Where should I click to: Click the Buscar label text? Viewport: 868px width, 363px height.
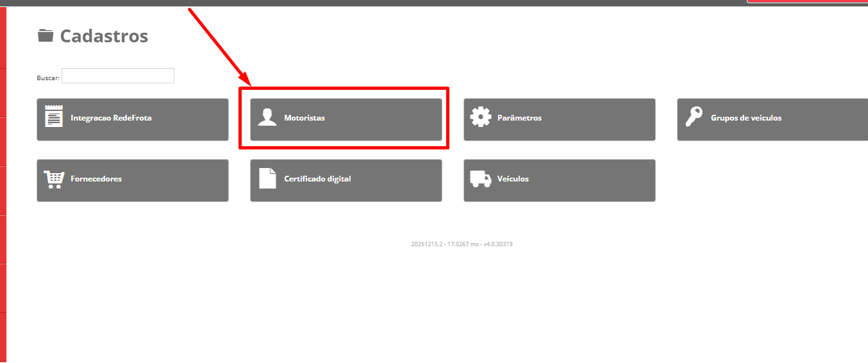(x=48, y=78)
